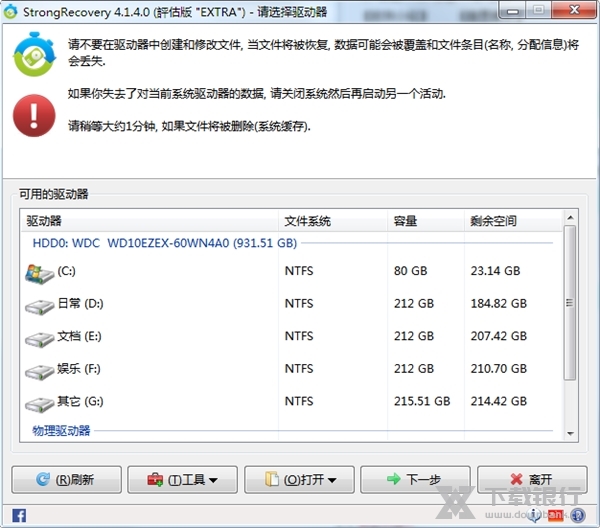The height and width of the screenshot is (528, 600).
Task: Click the red icon in status bar
Action: pos(556,515)
